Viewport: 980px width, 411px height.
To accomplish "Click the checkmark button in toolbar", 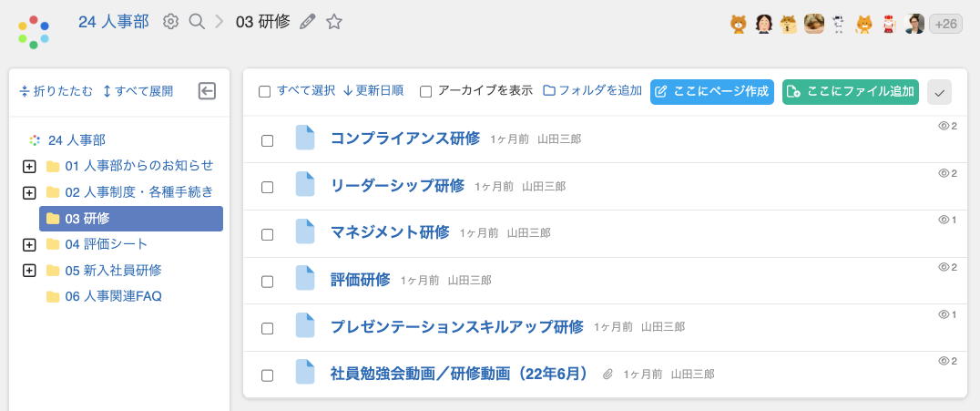I will (939, 92).
